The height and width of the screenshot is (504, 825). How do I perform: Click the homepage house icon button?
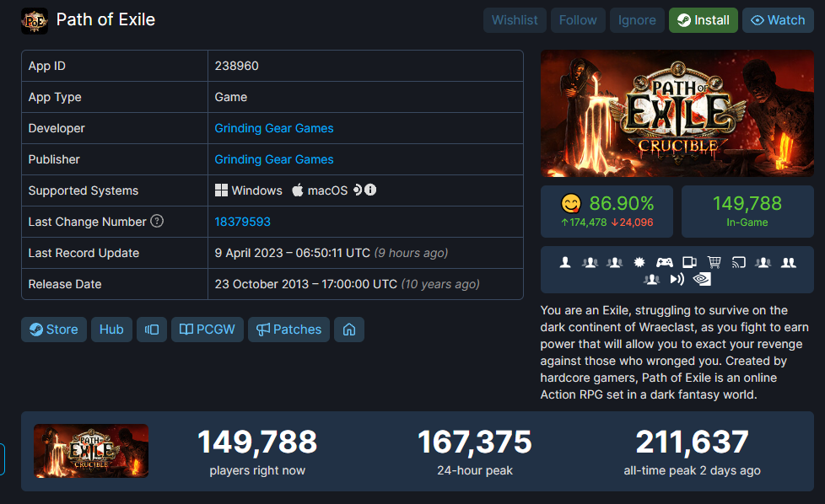pos(349,330)
